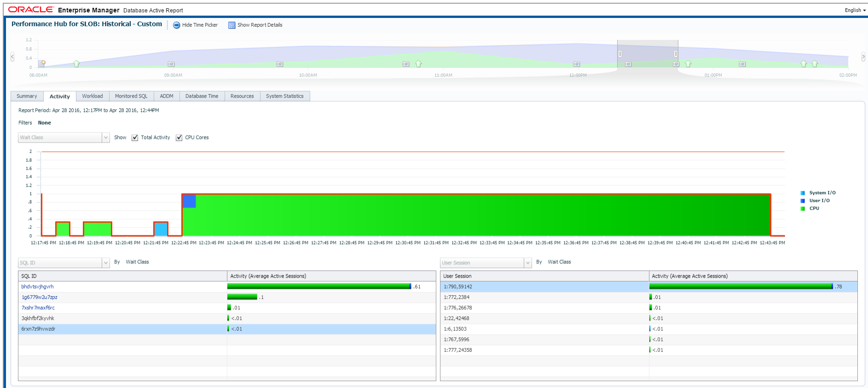Open the Wait Class dropdown

tap(105, 137)
